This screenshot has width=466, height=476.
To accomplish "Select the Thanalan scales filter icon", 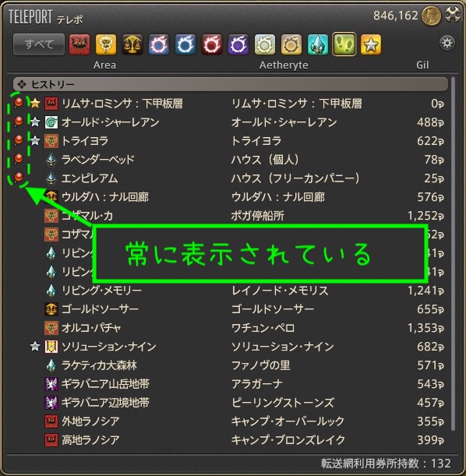I will pyautogui.click(x=132, y=44).
